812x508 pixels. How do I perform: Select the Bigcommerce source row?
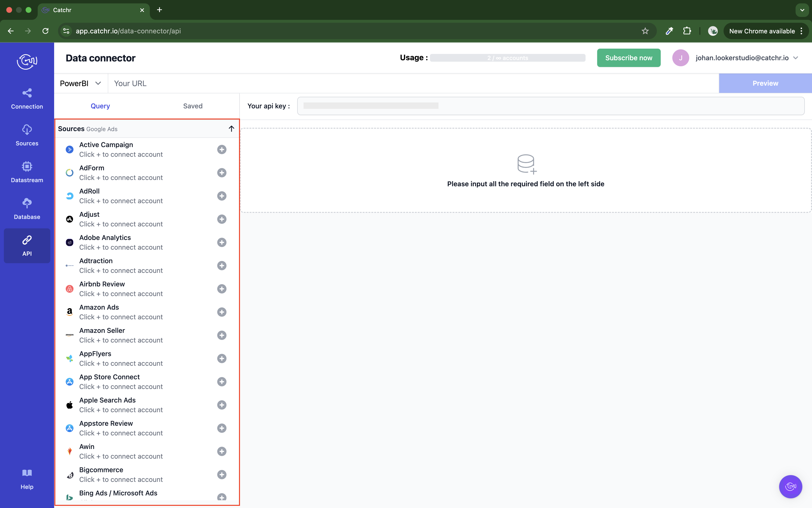click(x=147, y=474)
